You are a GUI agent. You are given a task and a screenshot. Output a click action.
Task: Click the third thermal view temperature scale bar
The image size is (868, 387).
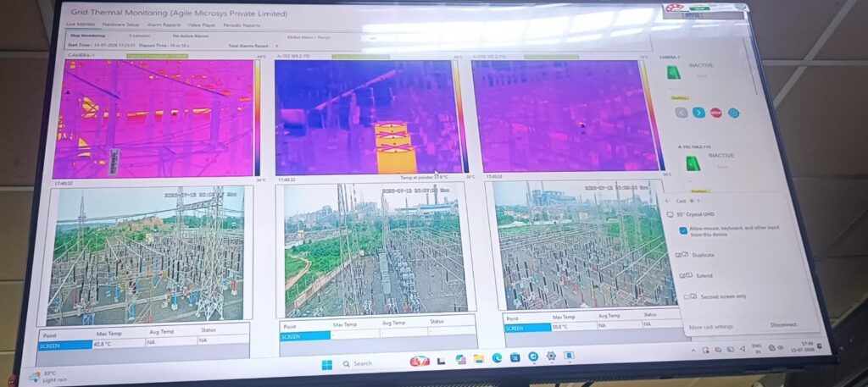654,115
